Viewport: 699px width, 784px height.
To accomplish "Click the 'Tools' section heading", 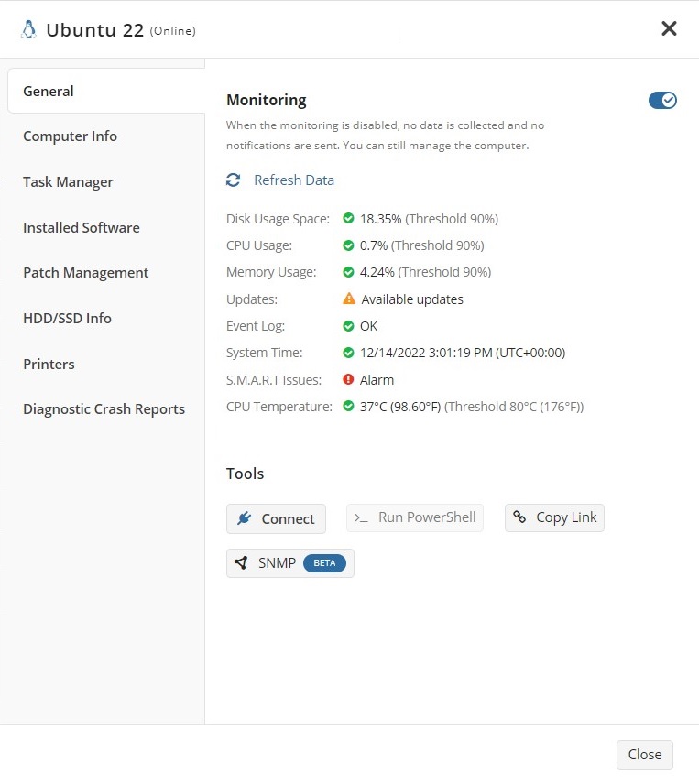I will 245,474.
